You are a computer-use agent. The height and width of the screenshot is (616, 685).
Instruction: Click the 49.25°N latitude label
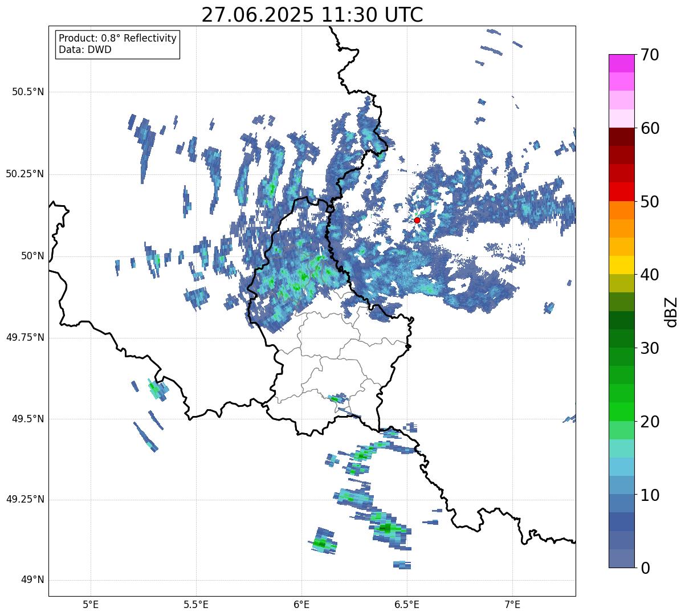(25, 499)
